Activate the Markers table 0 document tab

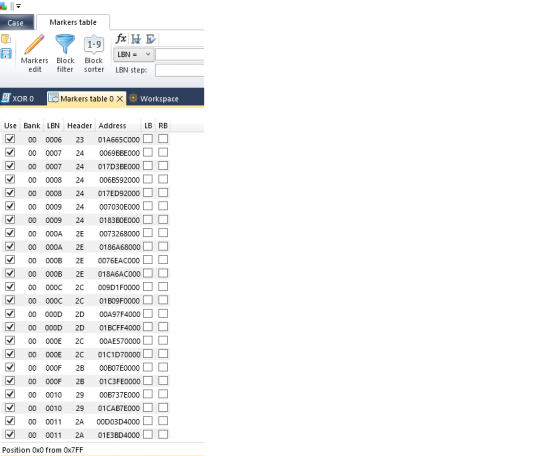tap(86, 99)
